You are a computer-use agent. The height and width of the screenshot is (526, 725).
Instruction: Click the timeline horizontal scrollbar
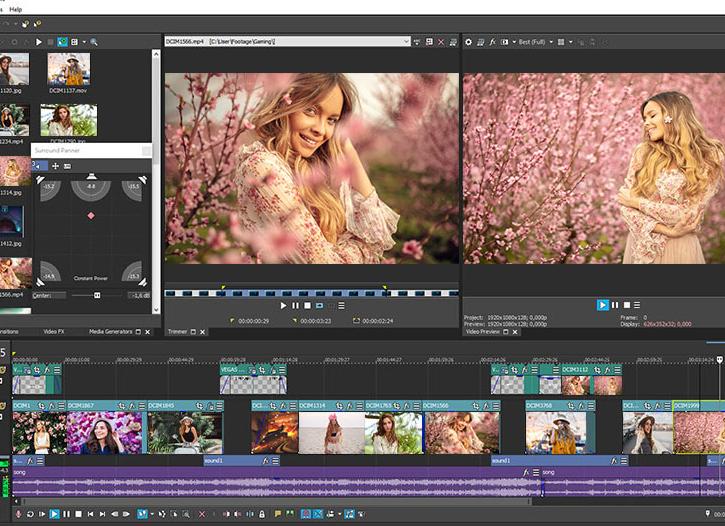coord(276,501)
